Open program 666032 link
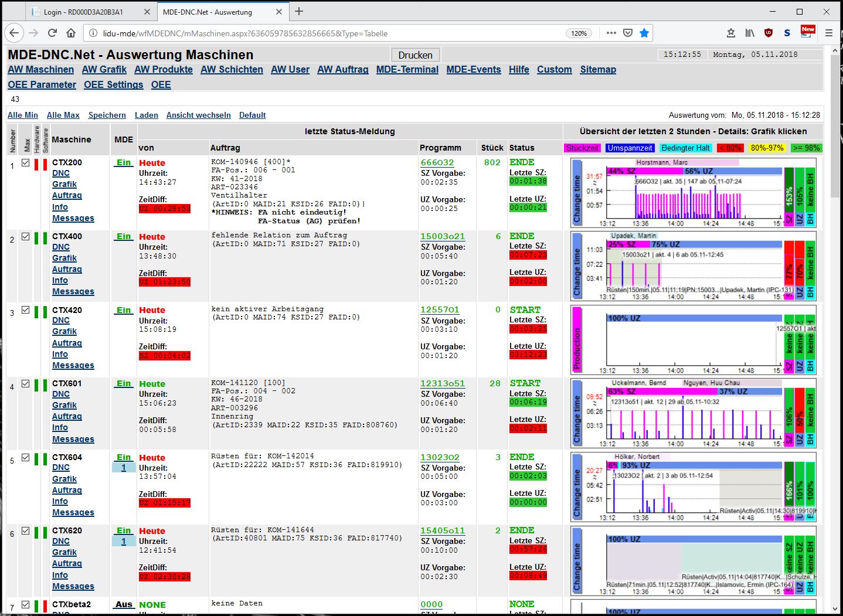Viewport: 843px width, 616px height. coord(437,162)
